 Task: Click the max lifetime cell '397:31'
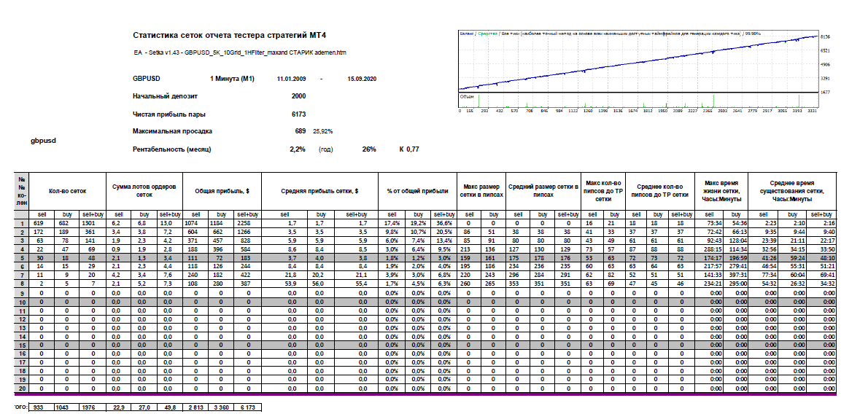pos(735,274)
